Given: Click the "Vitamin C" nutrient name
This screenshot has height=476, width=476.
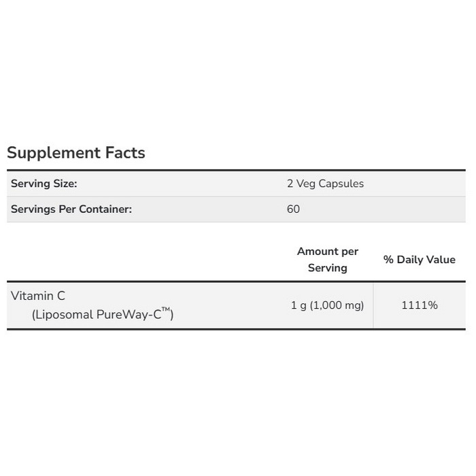Looking at the screenshot, I should pos(38,296).
